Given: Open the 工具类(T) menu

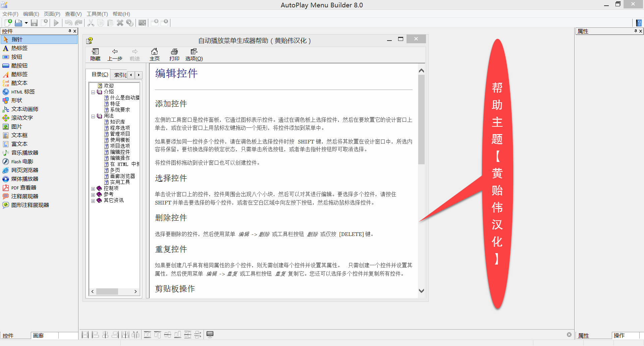Looking at the screenshot, I should [x=97, y=14].
